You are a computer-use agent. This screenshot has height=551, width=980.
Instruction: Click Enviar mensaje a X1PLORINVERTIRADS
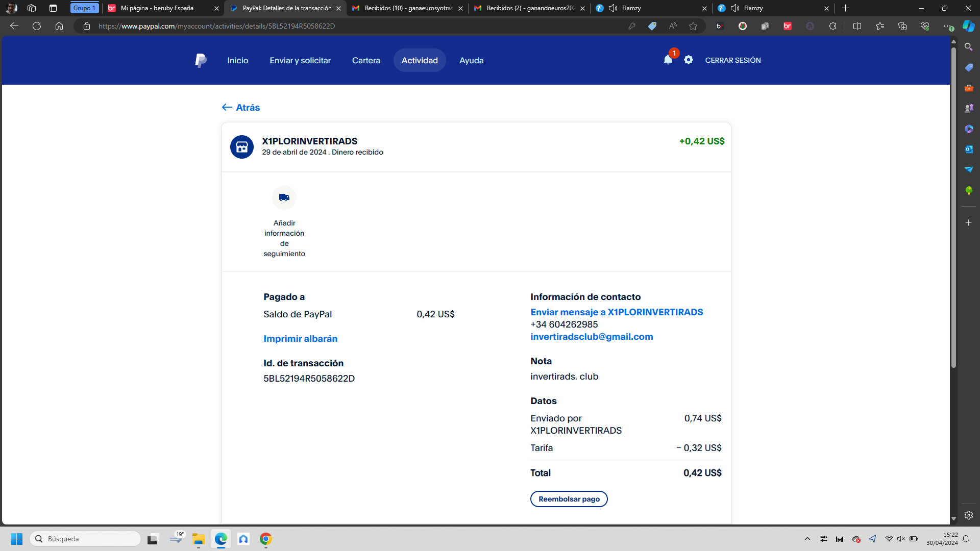pos(617,312)
